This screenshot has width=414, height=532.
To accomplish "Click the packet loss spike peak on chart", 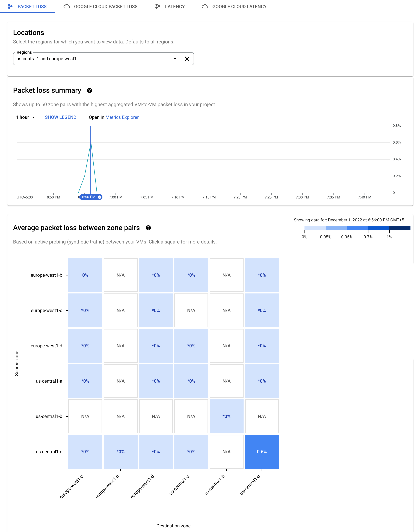I will [91, 143].
